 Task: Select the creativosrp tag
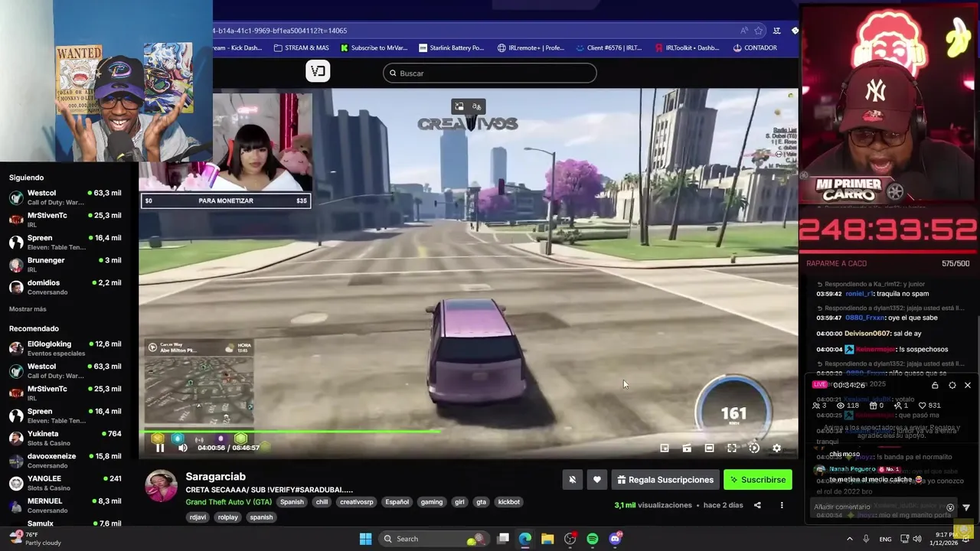click(357, 502)
